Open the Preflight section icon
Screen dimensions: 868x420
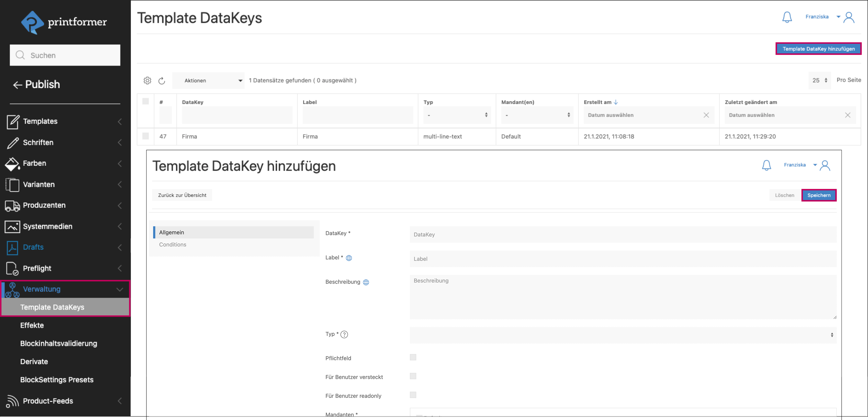click(x=12, y=268)
